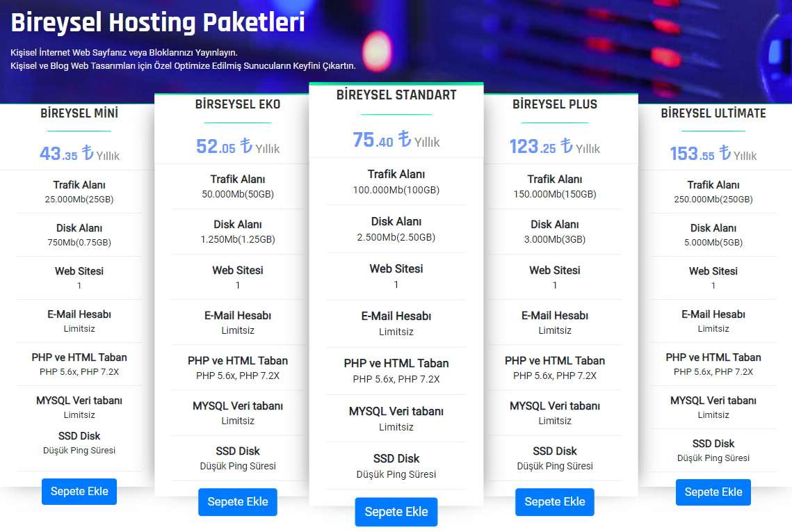Screen dimensions: 792x532
Task: Click SSD Disk feature in Mini plan
Action: (79, 436)
